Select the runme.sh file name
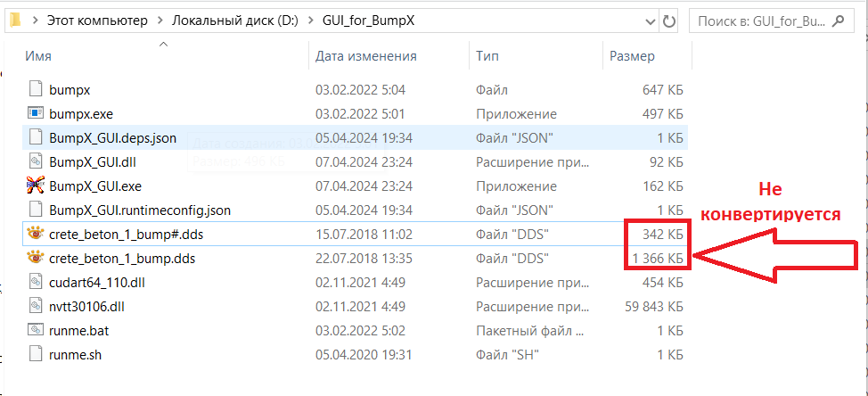Screen dimensions: 868x396 [75, 354]
